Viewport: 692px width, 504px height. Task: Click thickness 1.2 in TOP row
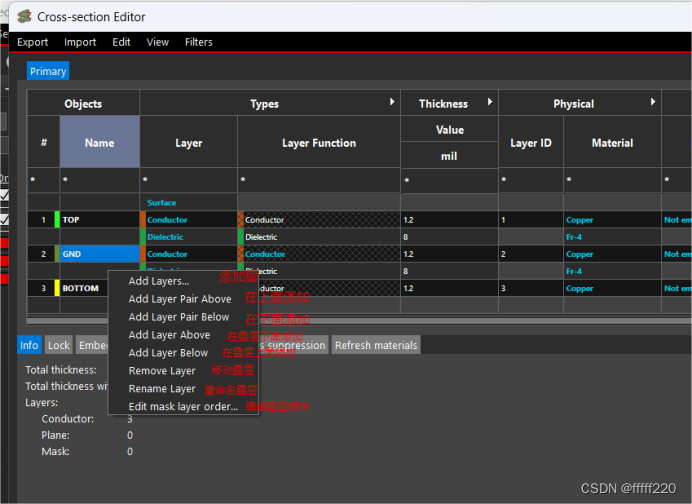449,219
